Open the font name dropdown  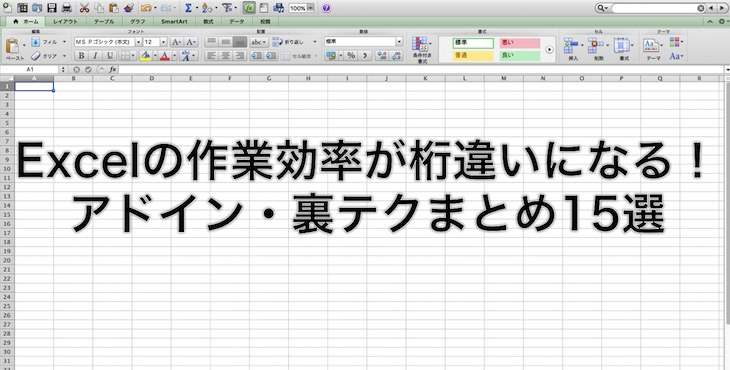tap(138, 42)
